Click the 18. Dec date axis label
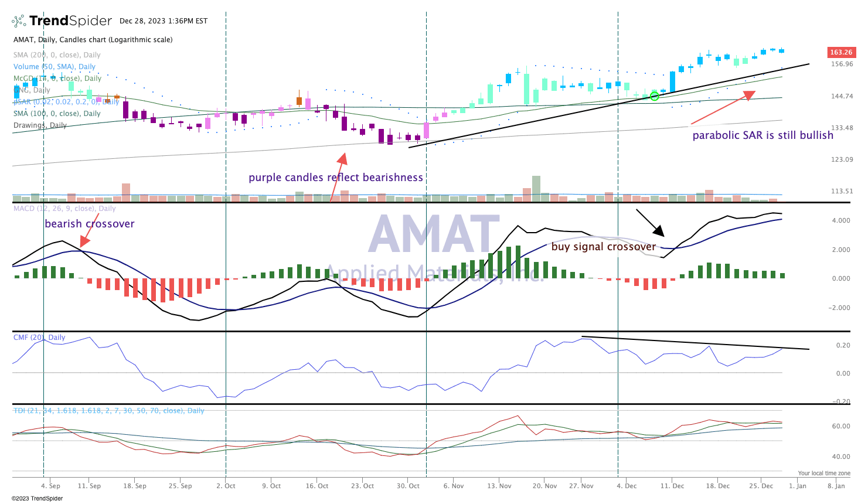868x504 pixels. point(718,486)
